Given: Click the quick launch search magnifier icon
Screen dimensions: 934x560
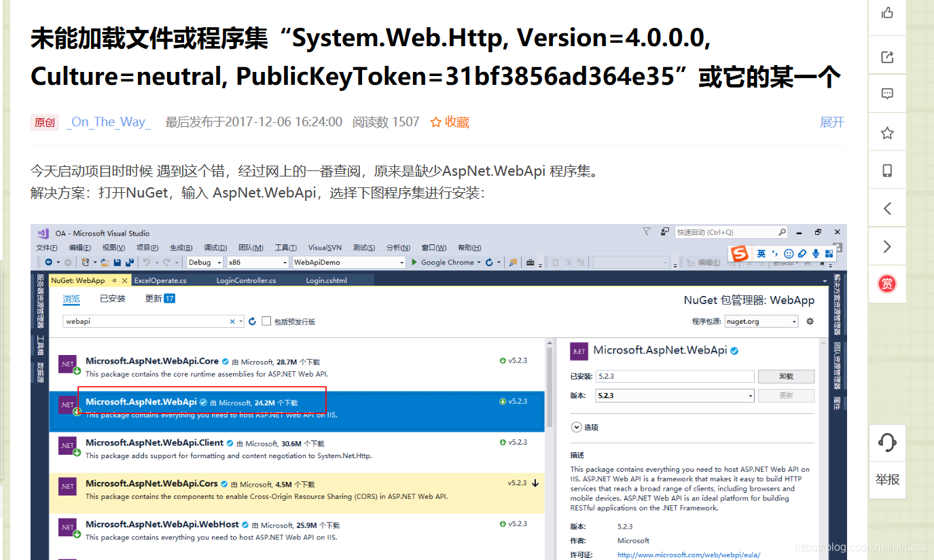Looking at the screenshot, I should [x=783, y=232].
